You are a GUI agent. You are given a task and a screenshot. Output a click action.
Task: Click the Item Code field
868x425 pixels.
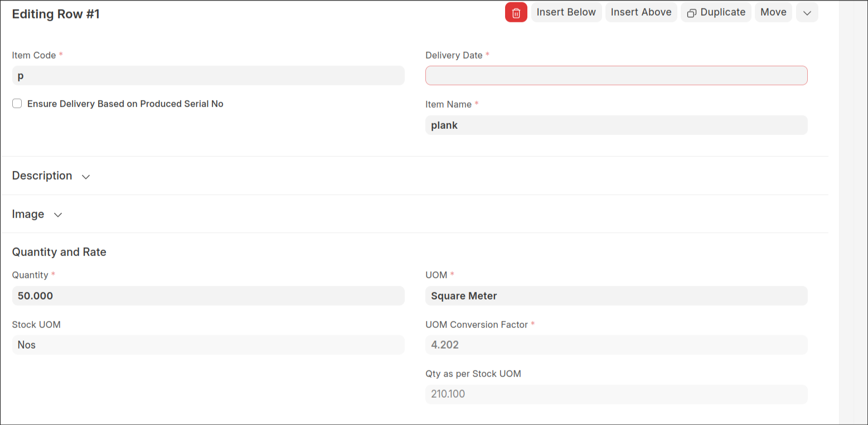click(x=208, y=76)
